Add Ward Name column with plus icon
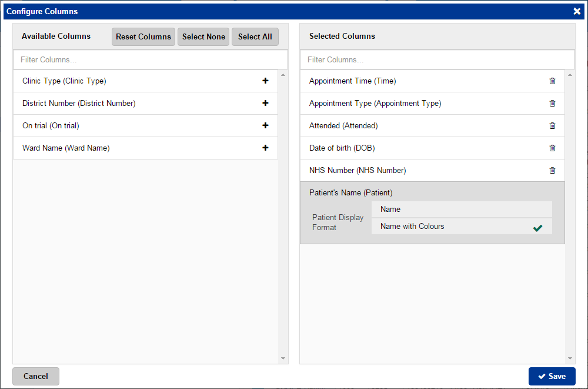Screen dimensions: 588x389 pyautogui.click(x=265, y=148)
